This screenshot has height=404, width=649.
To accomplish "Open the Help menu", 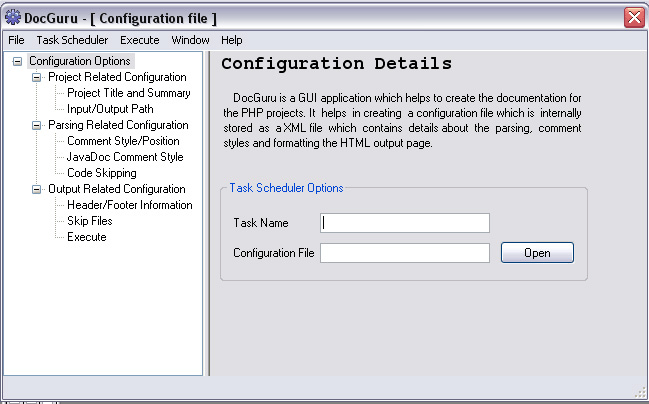I will (231, 40).
